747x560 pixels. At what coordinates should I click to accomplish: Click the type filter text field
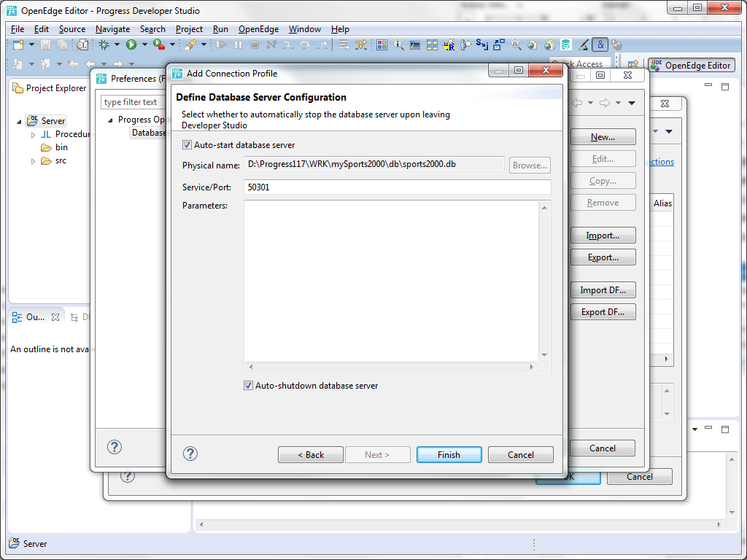tap(133, 102)
